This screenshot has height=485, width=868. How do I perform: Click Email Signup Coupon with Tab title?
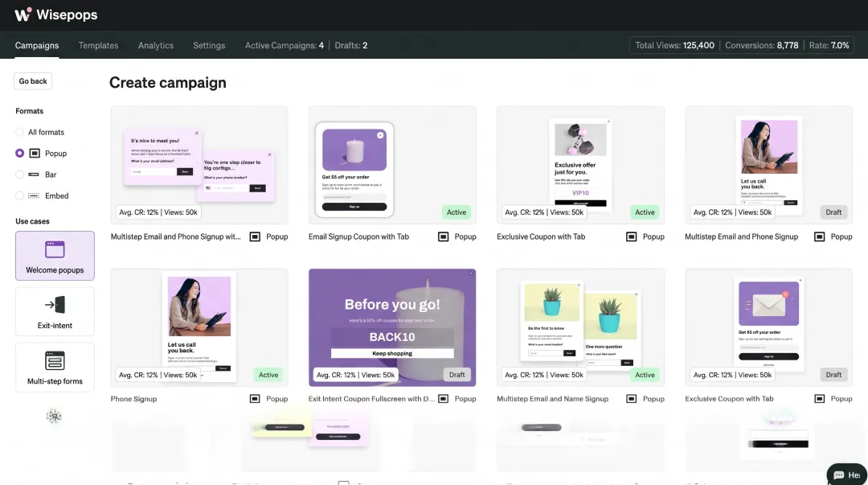(358, 236)
